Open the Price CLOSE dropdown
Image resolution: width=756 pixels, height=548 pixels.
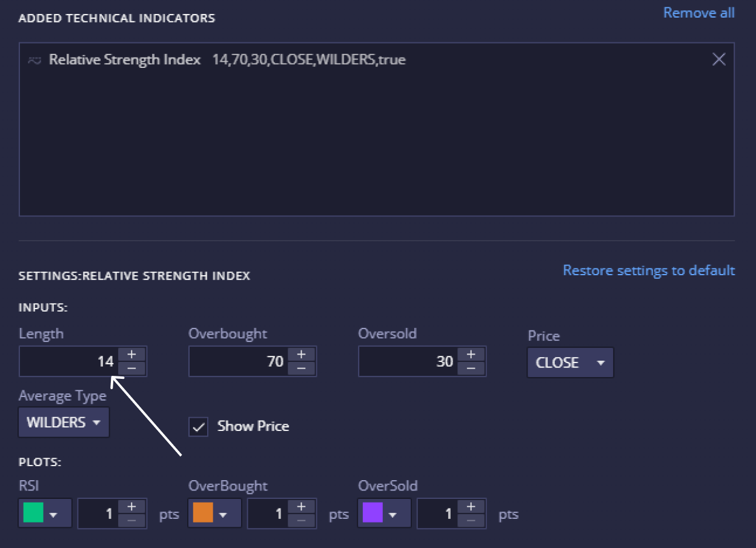(570, 363)
